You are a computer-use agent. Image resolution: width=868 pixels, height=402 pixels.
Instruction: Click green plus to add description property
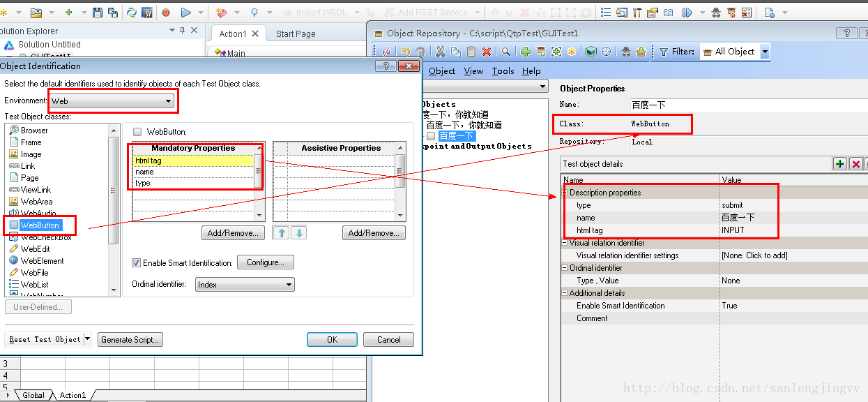point(840,164)
